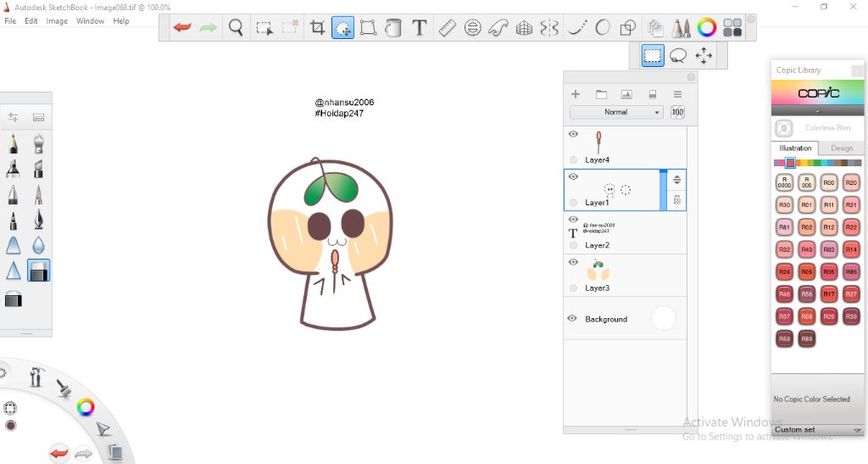Hide the Background layer
The image size is (868, 464).
[x=572, y=319]
